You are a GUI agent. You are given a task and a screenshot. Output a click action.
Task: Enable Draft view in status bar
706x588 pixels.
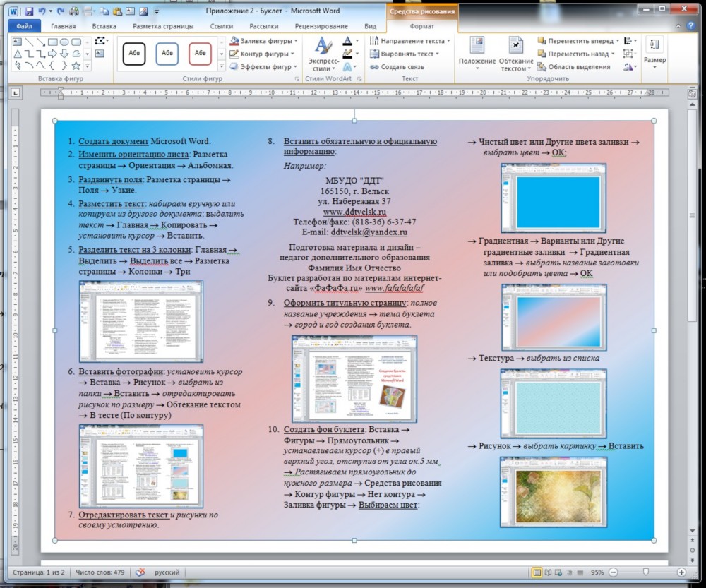[580, 572]
